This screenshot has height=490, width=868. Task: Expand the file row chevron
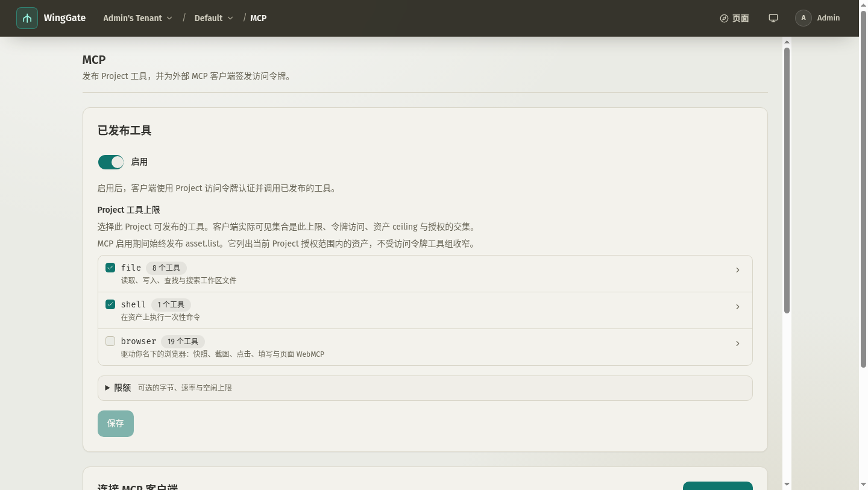737,270
